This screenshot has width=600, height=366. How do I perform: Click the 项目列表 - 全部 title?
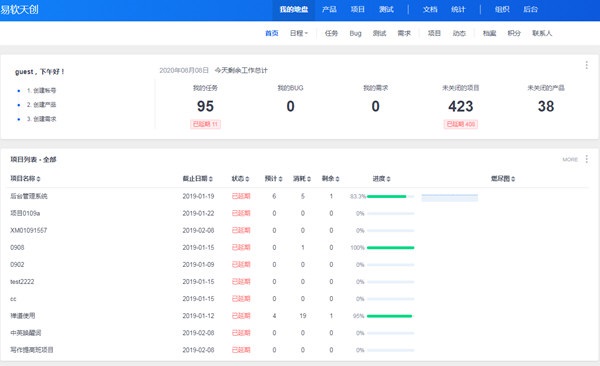tap(33, 159)
